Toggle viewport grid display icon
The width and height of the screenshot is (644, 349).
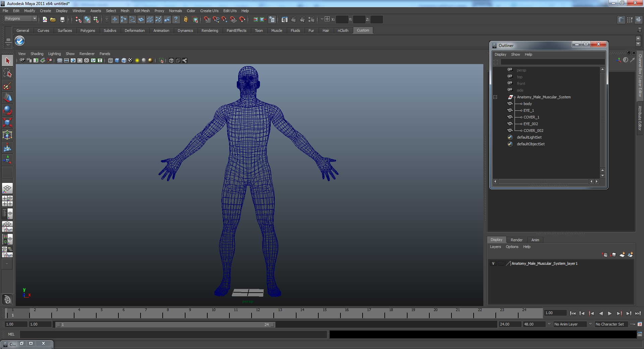click(x=60, y=60)
